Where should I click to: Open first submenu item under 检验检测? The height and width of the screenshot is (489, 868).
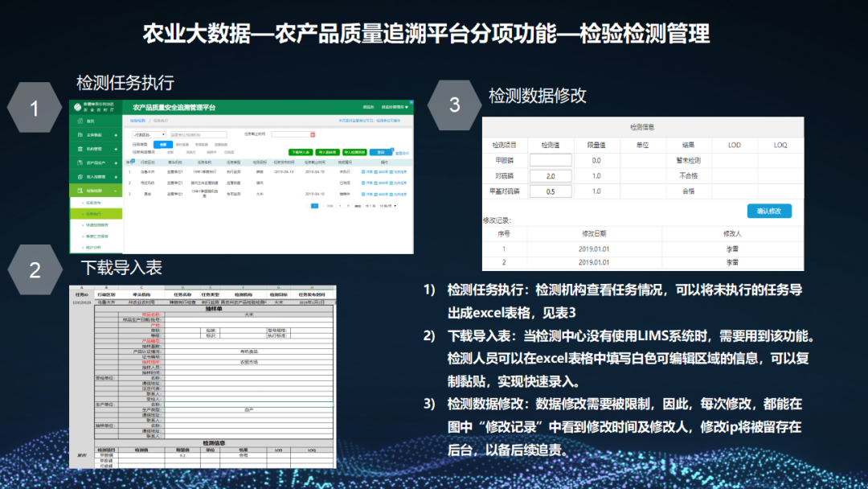(93, 203)
